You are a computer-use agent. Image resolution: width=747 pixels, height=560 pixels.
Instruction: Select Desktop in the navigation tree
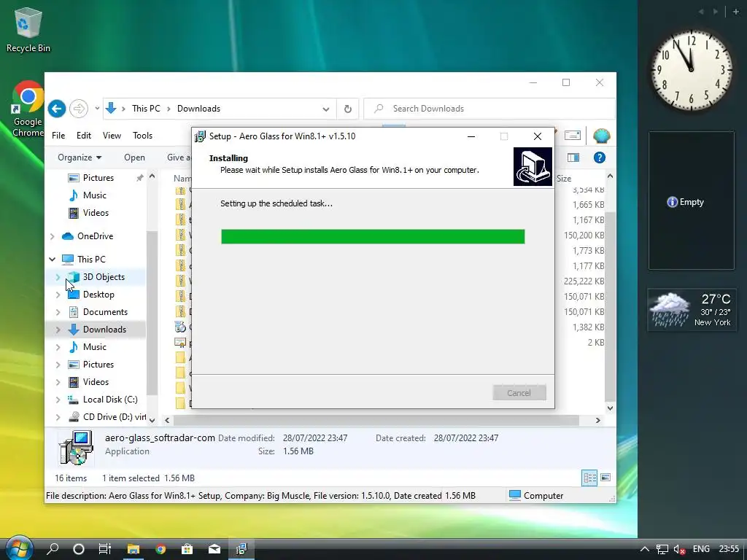(98, 295)
